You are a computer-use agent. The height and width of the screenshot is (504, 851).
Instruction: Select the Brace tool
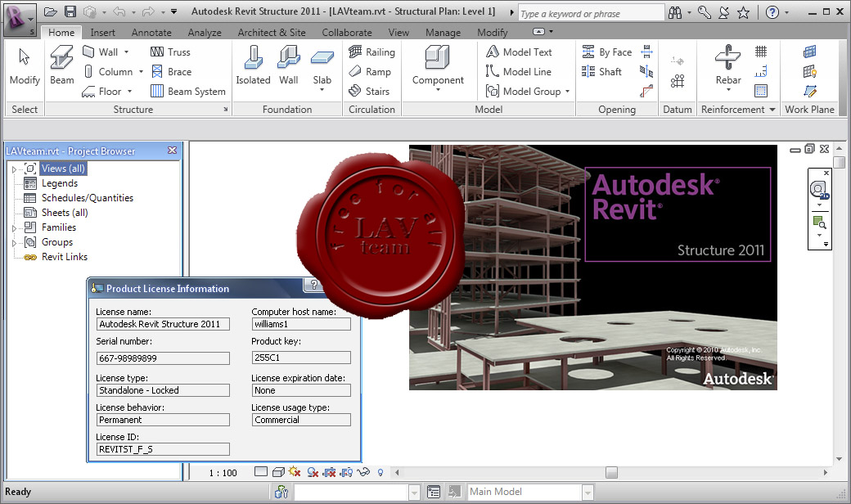click(171, 72)
